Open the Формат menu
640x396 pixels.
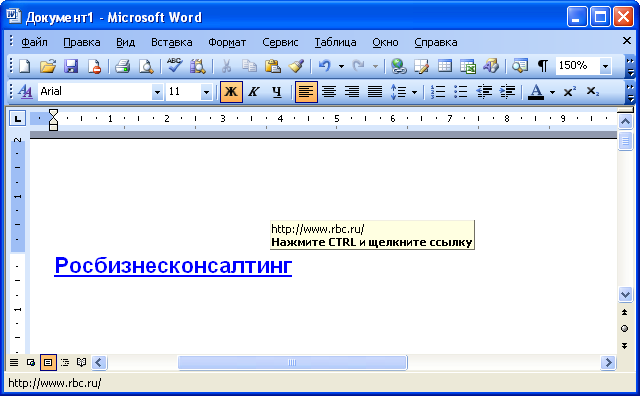point(227,42)
